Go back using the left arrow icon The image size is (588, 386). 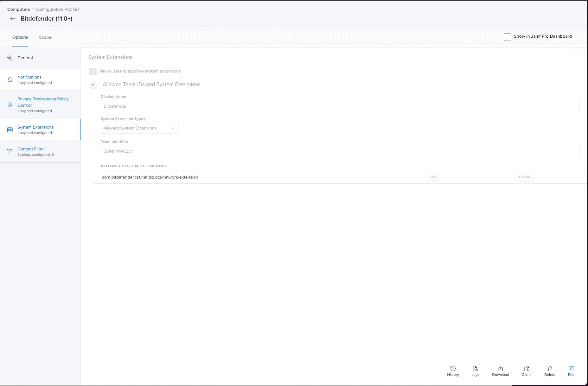click(13, 19)
